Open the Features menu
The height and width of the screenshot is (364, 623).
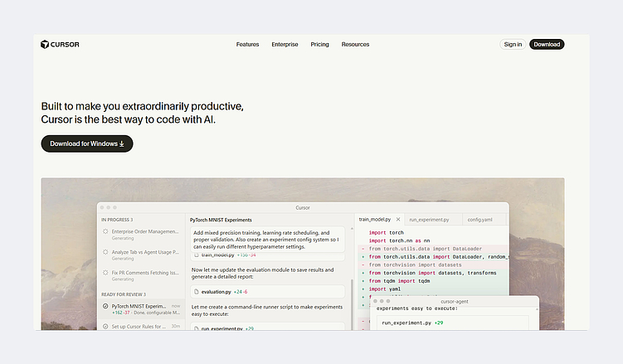[247, 44]
